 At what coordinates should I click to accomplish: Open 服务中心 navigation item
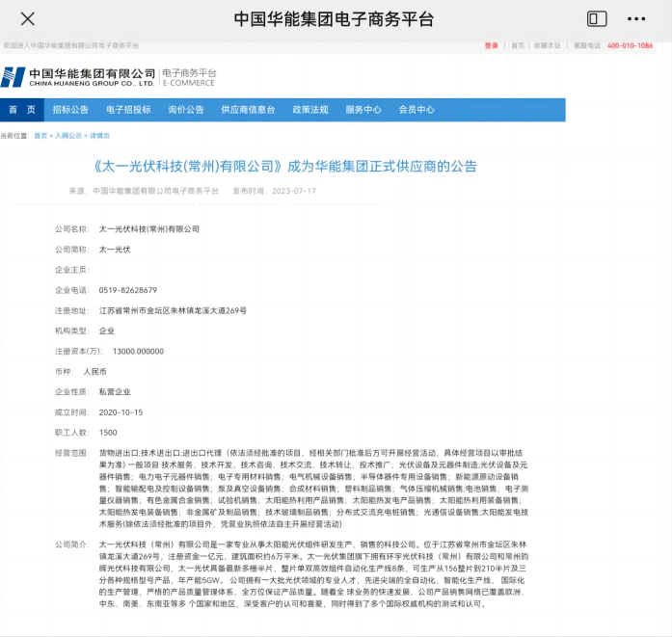click(363, 110)
